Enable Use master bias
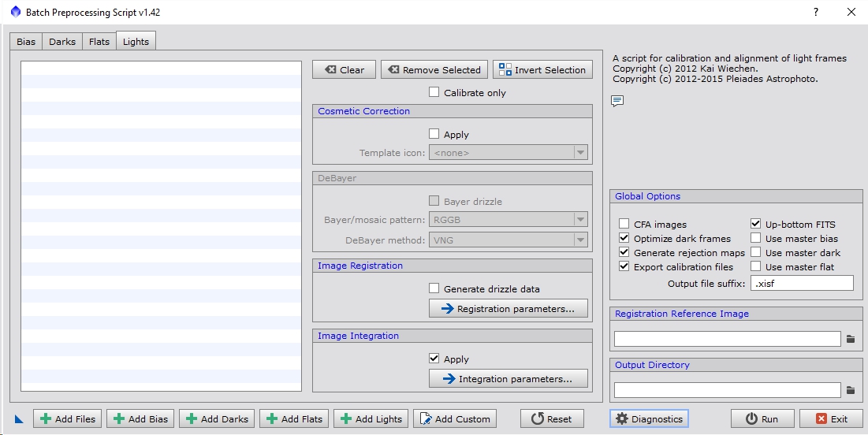Viewport: 868px width, 435px height. pos(755,238)
